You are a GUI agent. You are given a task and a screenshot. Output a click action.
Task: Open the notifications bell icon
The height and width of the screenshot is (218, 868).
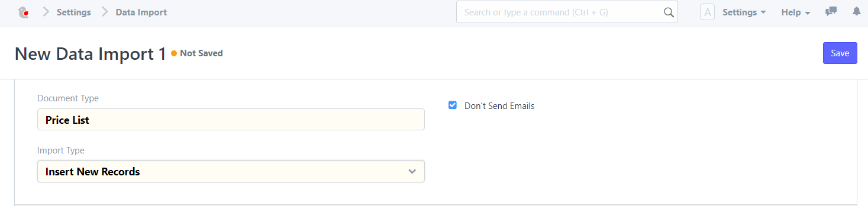point(856,11)
